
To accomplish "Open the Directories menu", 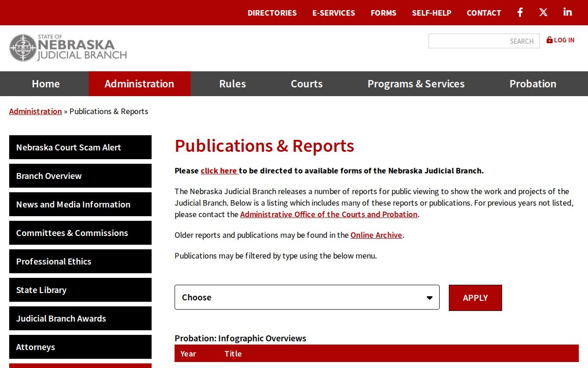I will [x=272, y=13].
